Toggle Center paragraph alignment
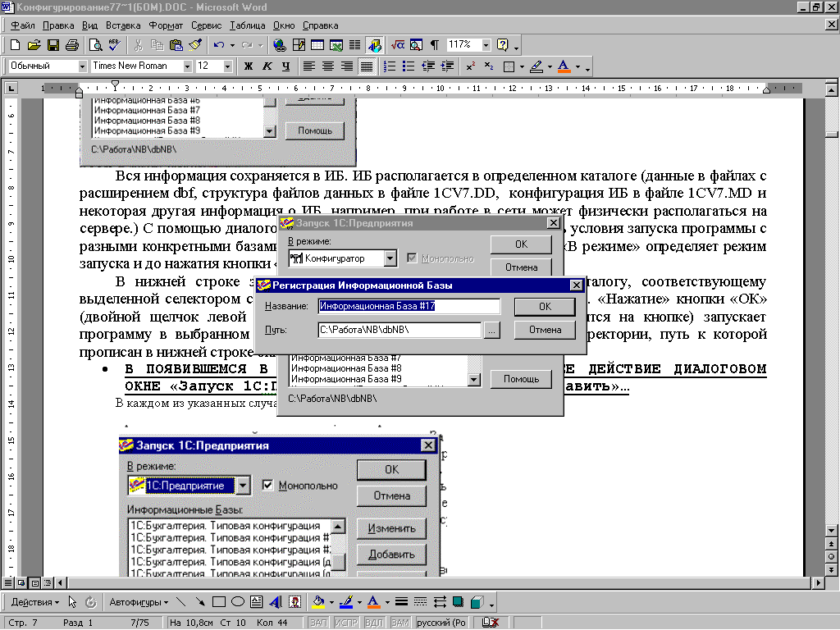The height and width of the screenshot is (630, 840). click(328, 66)
